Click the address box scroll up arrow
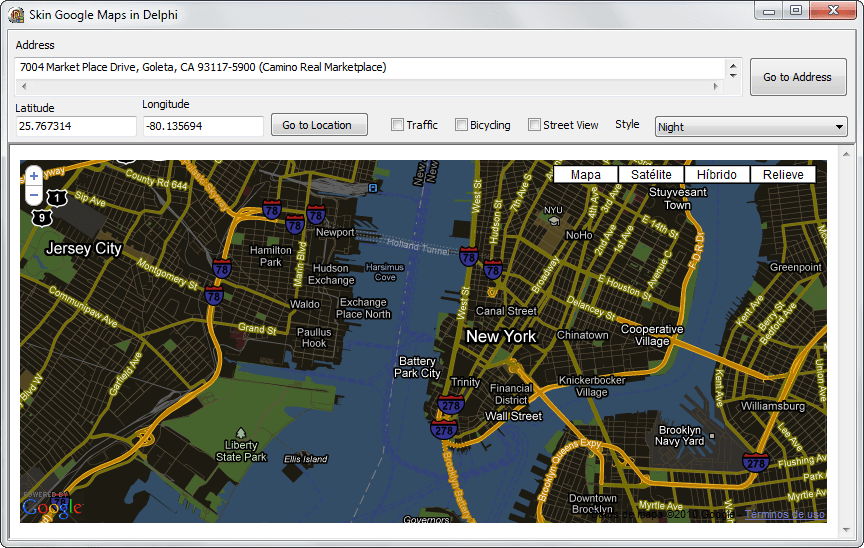 pyautogui.click(x=733, y=65)
